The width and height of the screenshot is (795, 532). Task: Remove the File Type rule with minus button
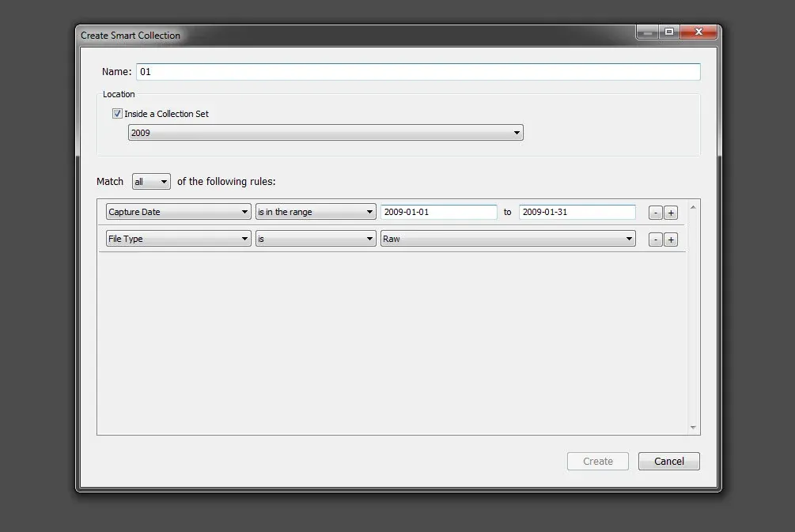(x=655, y=240)
